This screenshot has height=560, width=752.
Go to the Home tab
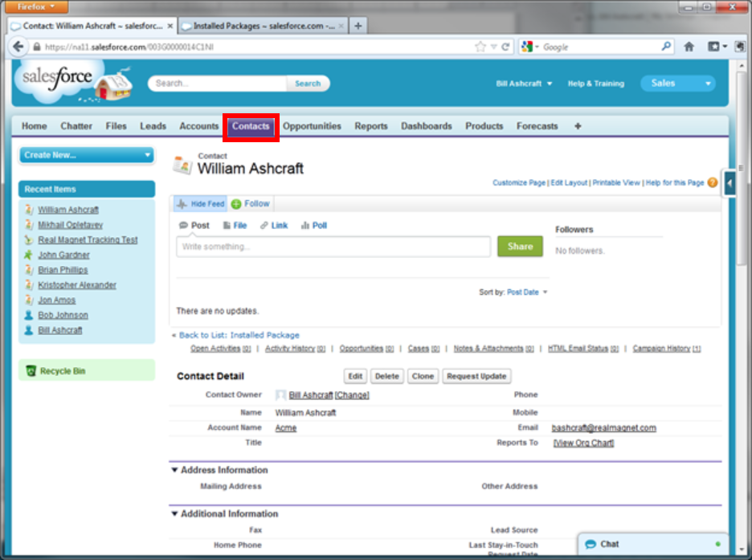pyautogui.click(x=34, y=126)
